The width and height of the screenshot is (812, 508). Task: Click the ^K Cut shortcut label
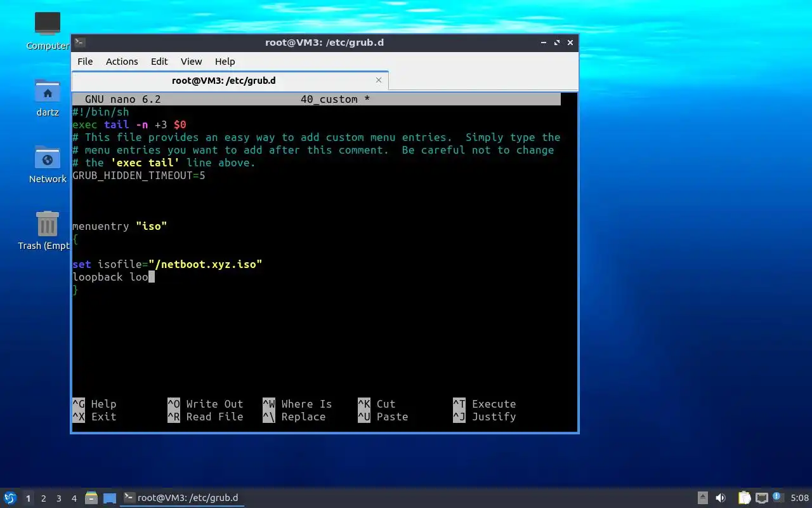(376, 404)
